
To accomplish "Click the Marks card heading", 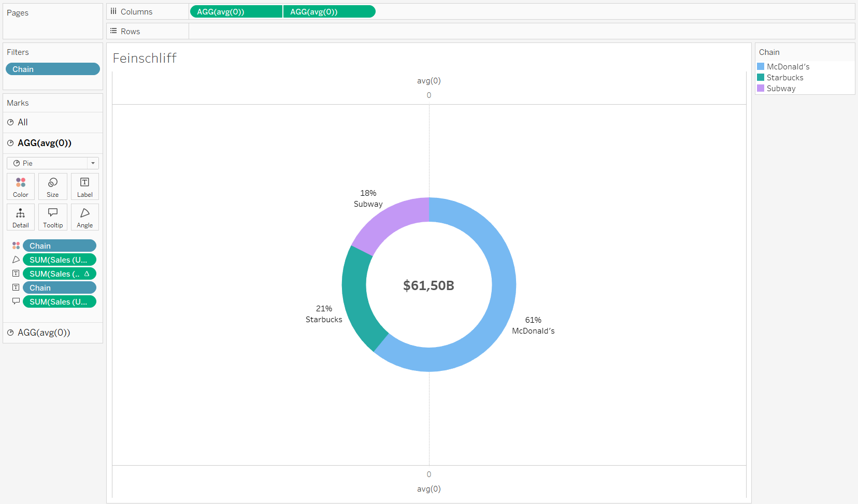I will [x=18, y=103].
